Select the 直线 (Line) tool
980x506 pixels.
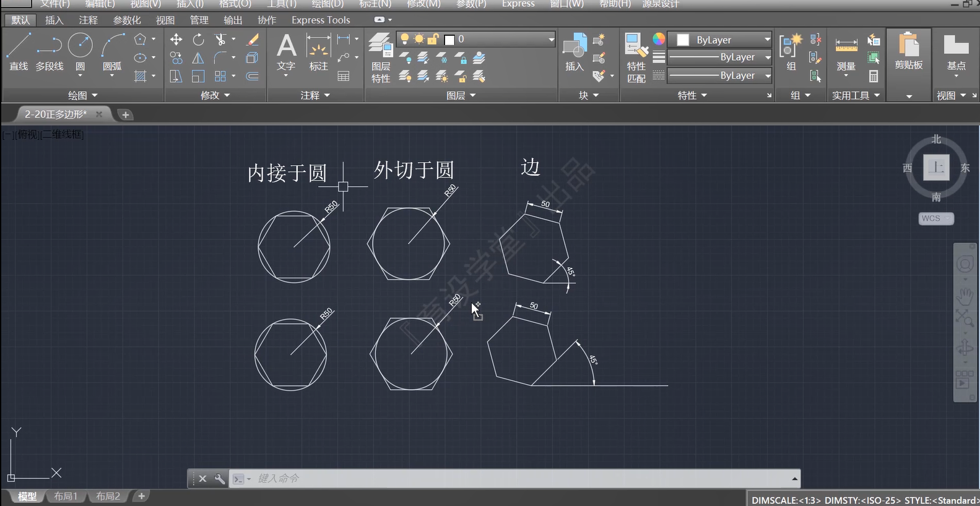coord(19,51)
